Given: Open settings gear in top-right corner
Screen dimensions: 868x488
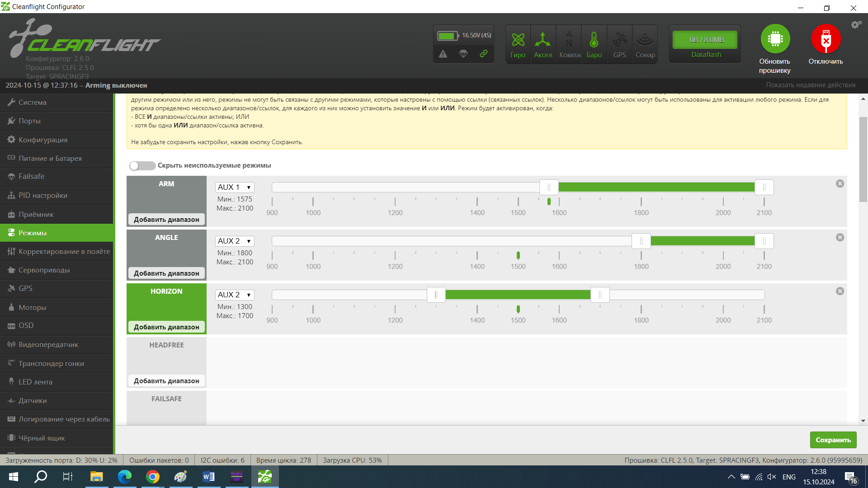Looking at the screenshot, I should (856, 25).
